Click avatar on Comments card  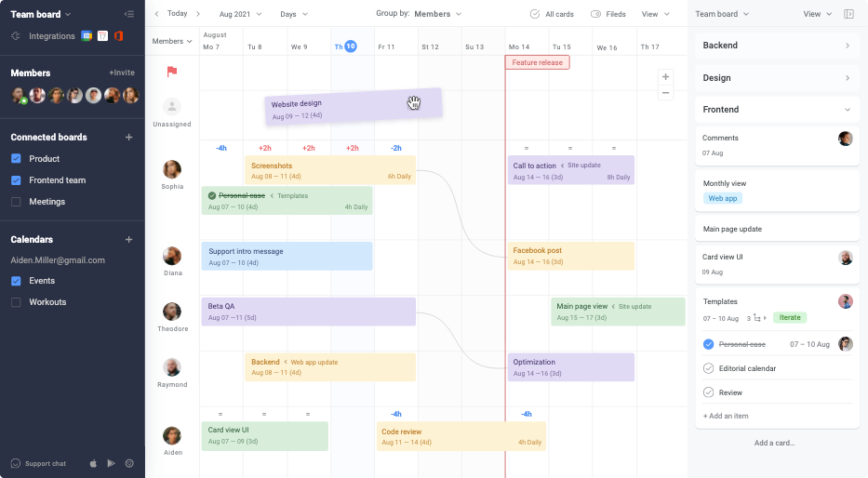click(846, 139)
